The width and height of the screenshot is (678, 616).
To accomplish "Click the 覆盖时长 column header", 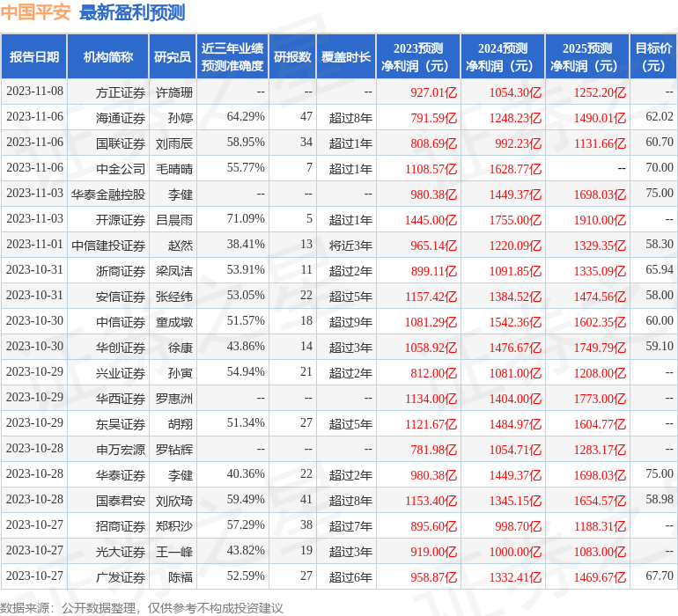I will (346, 56).
